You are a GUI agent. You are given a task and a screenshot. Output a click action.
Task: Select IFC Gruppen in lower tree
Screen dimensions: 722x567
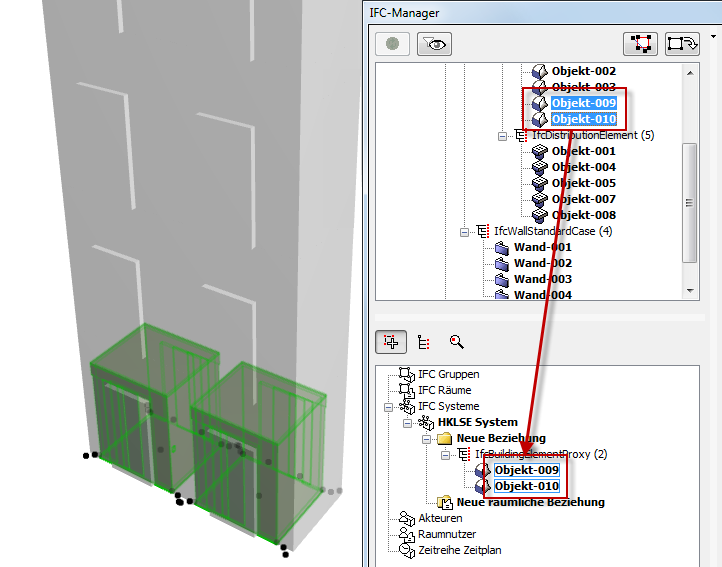pos(448,374)
